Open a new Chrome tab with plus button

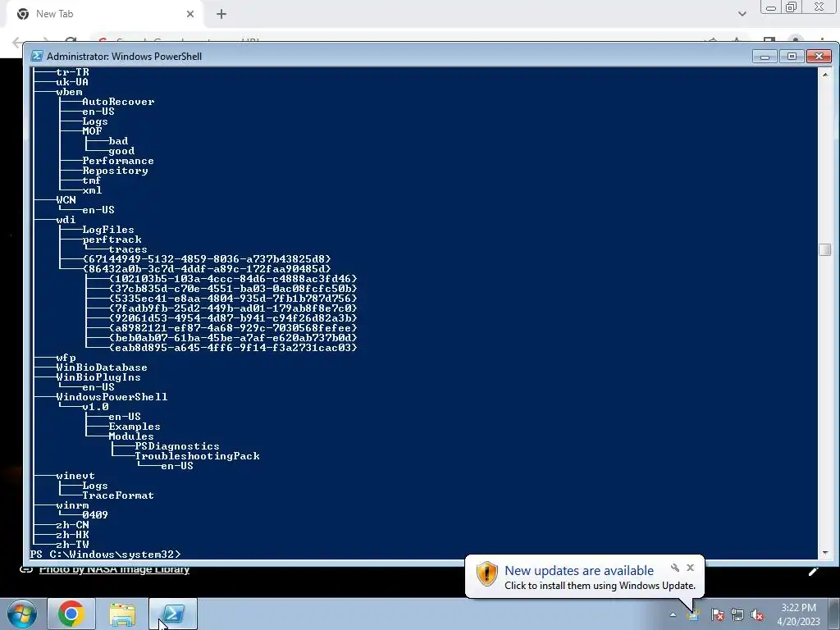click(x=221, y=14)
